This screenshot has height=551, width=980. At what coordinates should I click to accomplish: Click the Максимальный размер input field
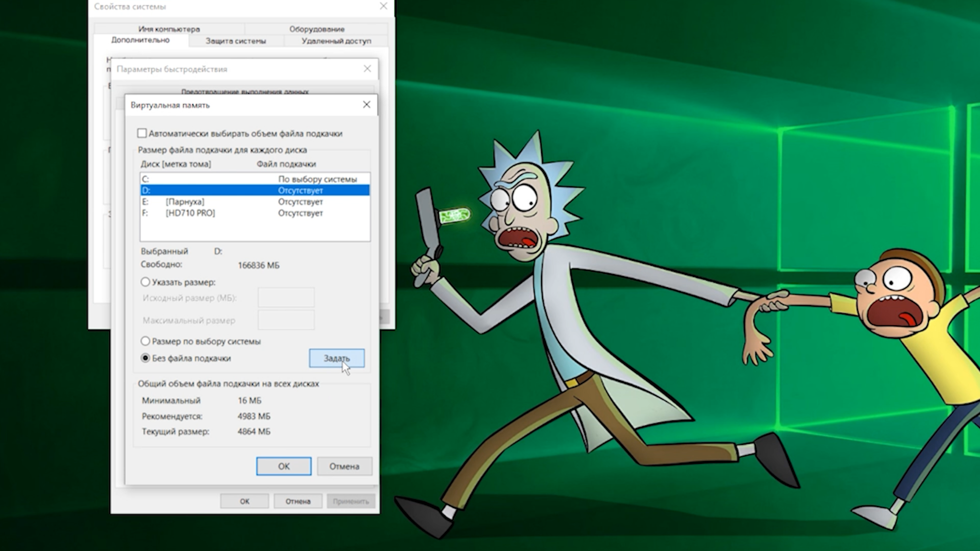(x=286, y=320)
